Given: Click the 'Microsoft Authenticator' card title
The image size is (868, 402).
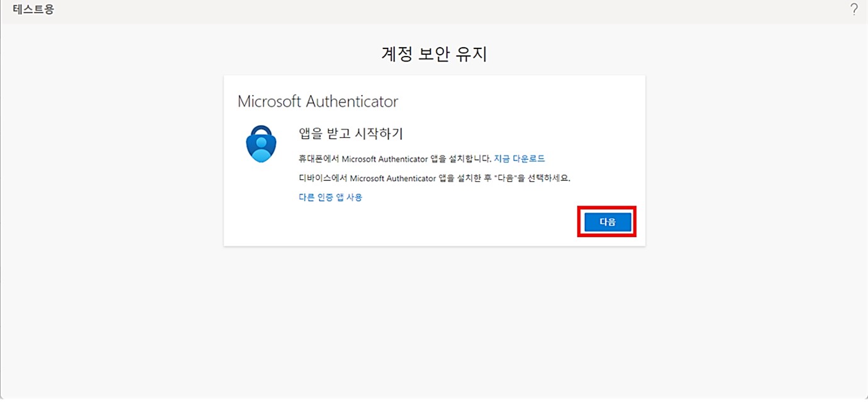Looking at the screenshot, I should [318, 101].
